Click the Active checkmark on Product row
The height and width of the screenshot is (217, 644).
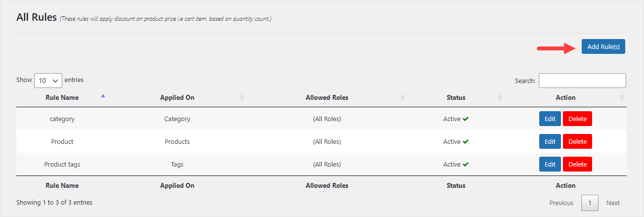466,142
